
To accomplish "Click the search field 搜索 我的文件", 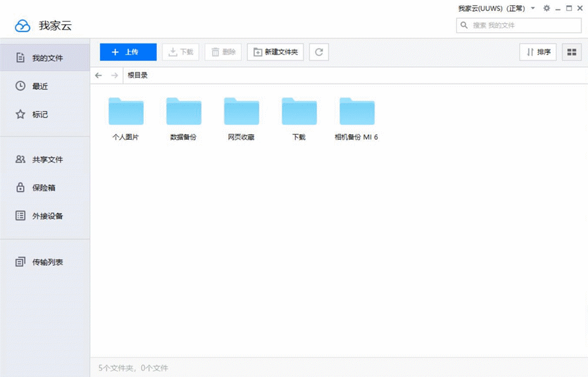I will 519,25.
